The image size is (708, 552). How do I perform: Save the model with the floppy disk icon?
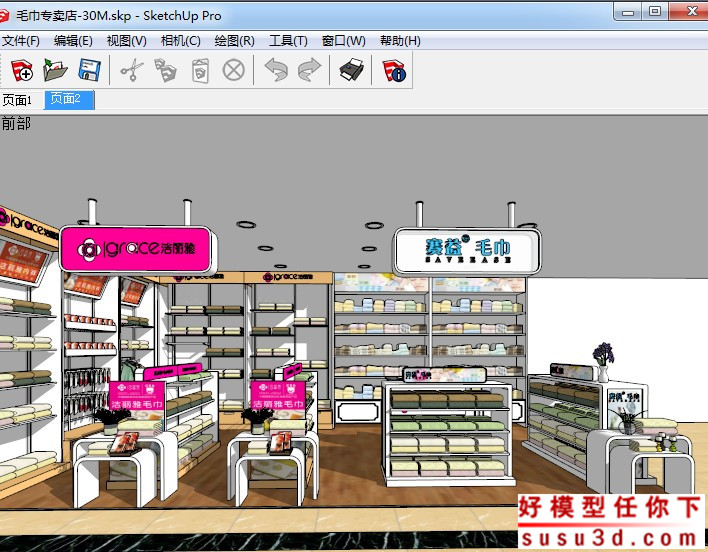pyautogui.click(x=89, y=70)
